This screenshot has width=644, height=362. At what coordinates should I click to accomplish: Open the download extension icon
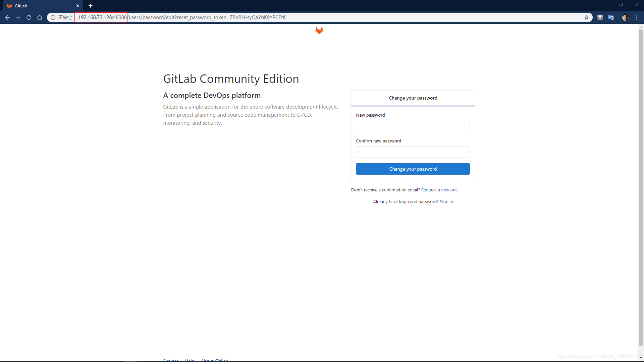tap(600, 17)
